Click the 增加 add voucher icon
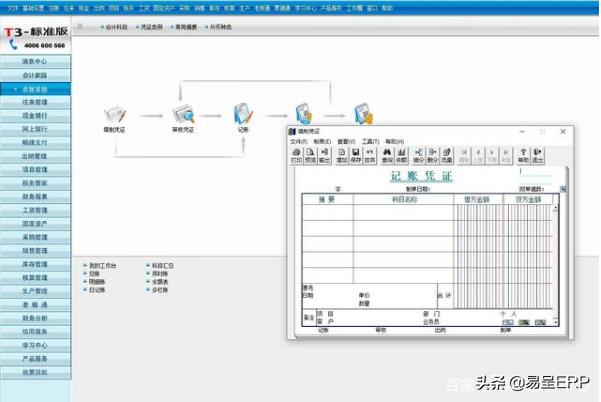Image resolution: width=601 pixels, height=402 pixels. pos(342,155)
